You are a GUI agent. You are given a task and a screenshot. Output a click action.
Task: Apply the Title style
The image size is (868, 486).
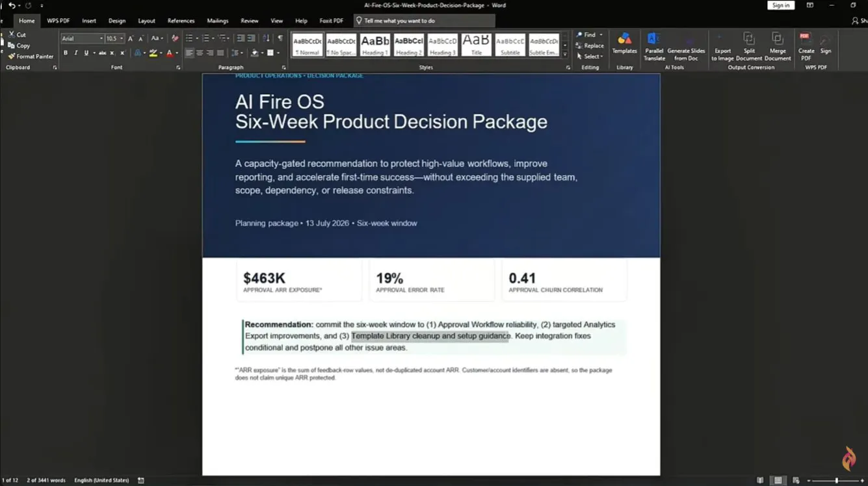tap(477, 45)
